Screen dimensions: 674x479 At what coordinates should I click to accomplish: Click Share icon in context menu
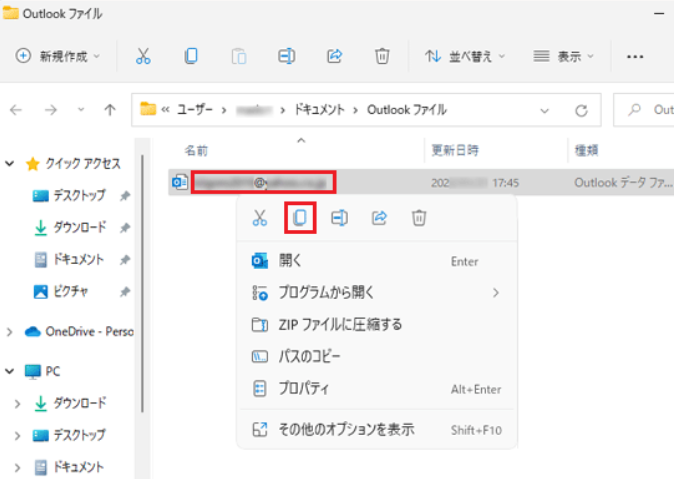point(379,218)
